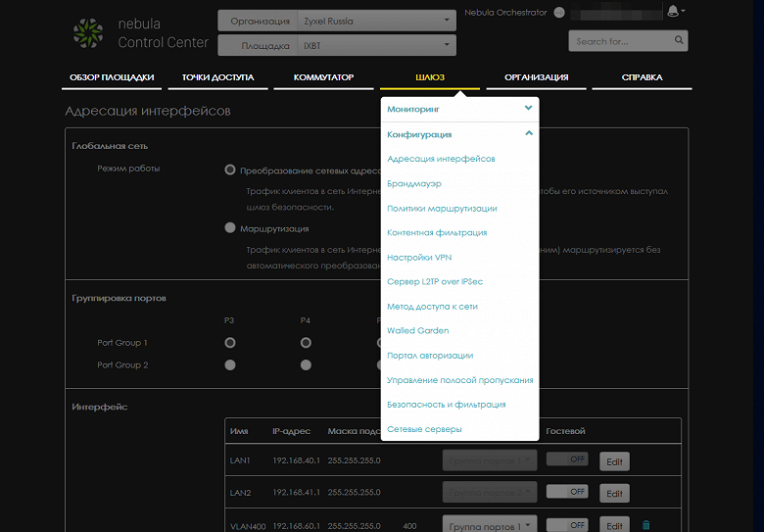Click the LAN1 IP address 192.168.40.1

point(296,460)
